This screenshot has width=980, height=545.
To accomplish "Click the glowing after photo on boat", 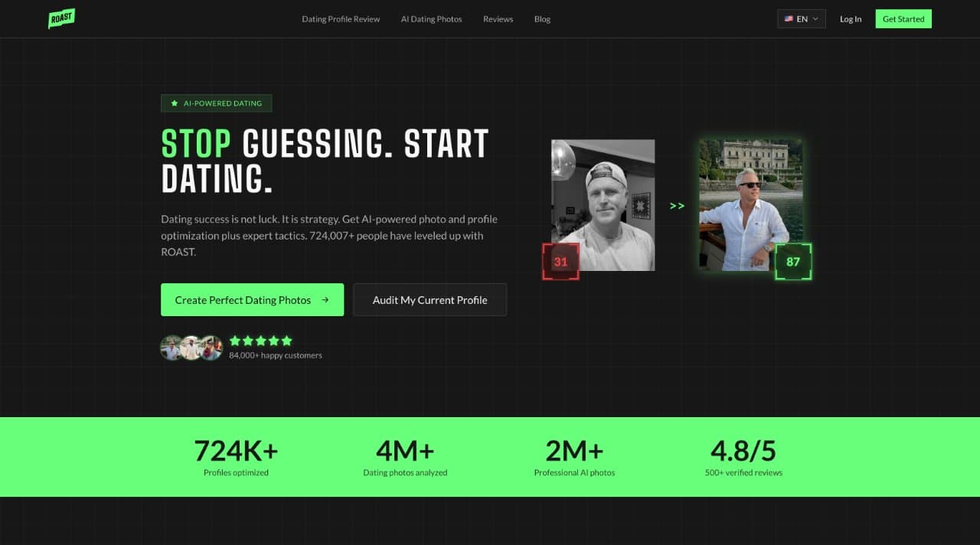I will click(x=751, y=205).
